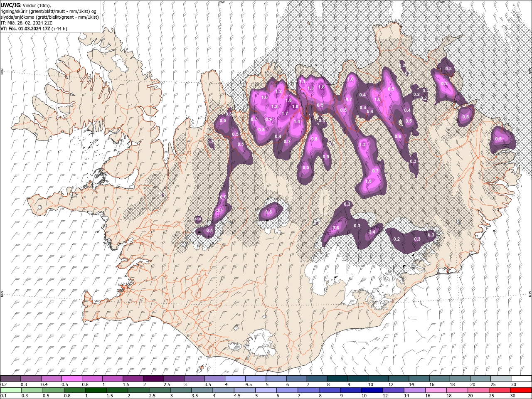Select upper legend swatch between 12 and 14
Image resolution: width=532 pixels, height=399 pixels.
pyautogui.click(x=398, y=379)
